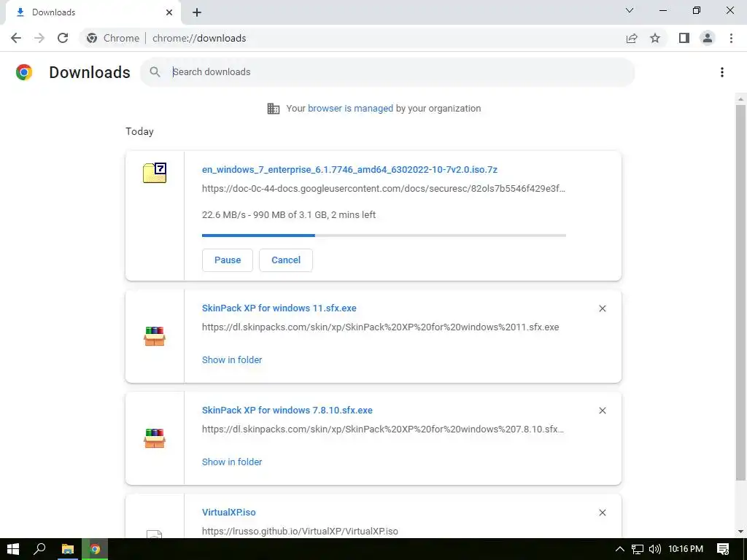
Task: Pause the Windows 7 enterprise download
Action: coord(228,260)
